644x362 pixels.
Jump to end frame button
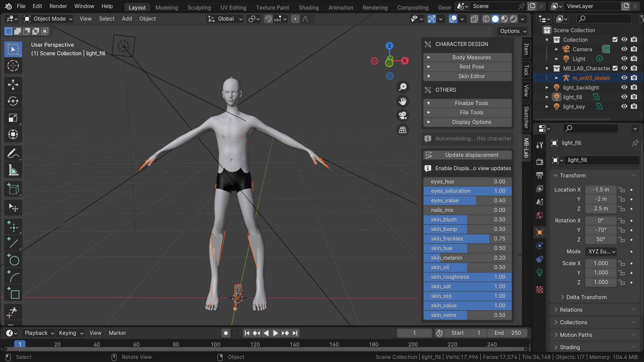[295, 333]
